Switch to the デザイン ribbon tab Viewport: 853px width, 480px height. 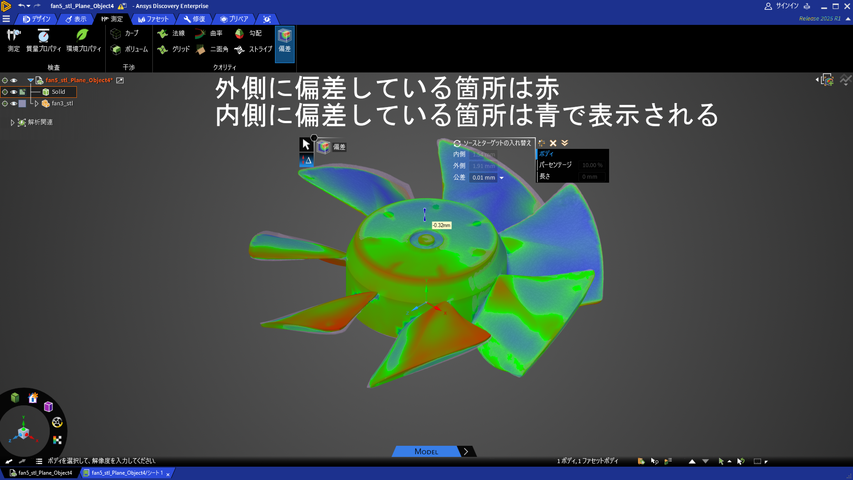[x=36, y=19]
